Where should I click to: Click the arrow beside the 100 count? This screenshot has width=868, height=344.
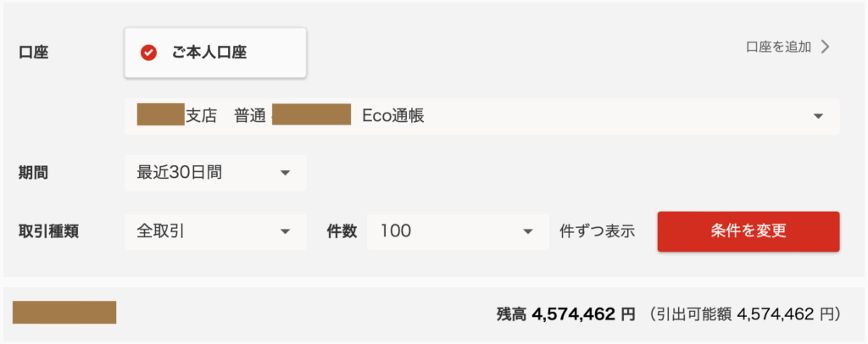(528, 230)
